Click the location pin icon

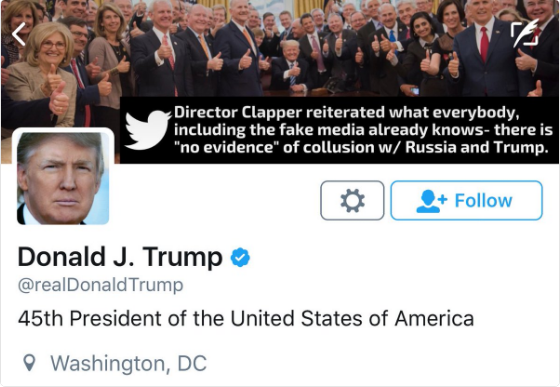pos(29,363)
